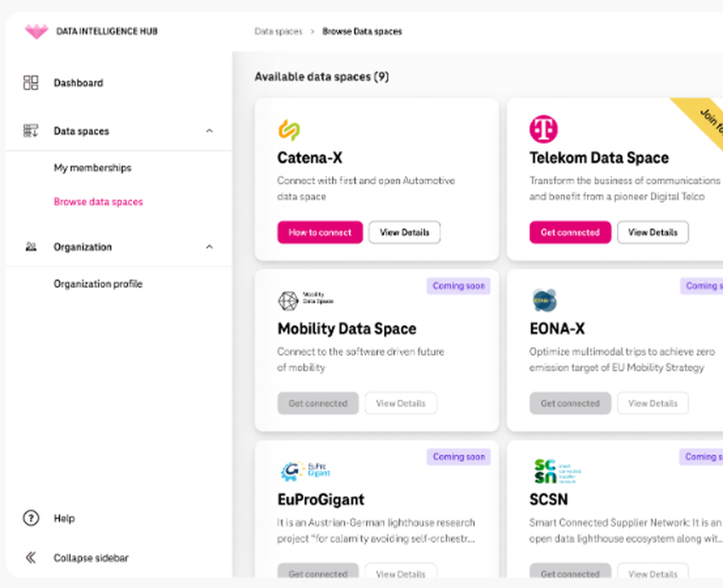Click View Details for EONA-X
The width and height of the screenshot is (723, 588).
[653, 403]
